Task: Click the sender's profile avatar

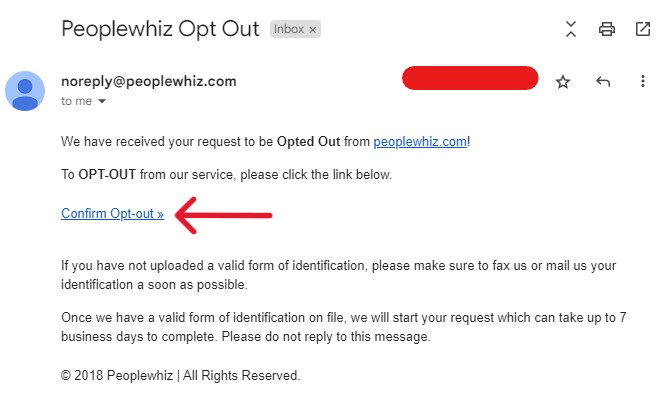Action: click(25, 91)
